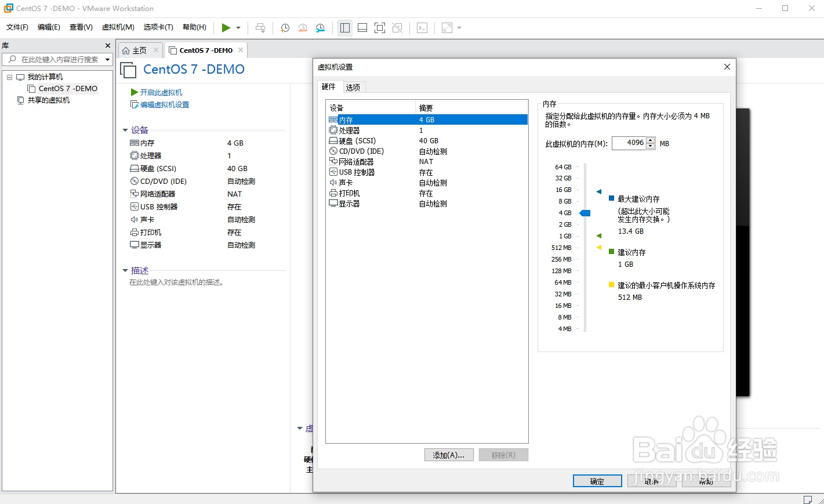Open the library search dropdown arrow
824x504 pixels.
(107, 60)
